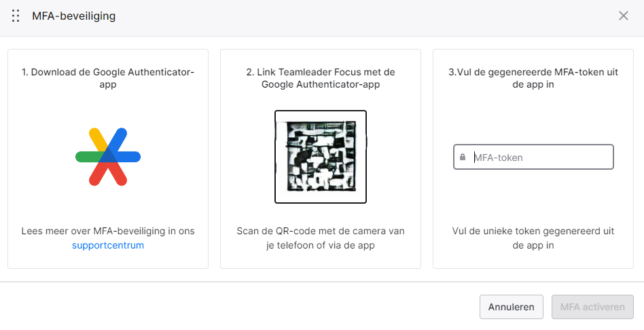Click the QR code image
The height and width of the screenshot is (330, 644).
(321, 157)
